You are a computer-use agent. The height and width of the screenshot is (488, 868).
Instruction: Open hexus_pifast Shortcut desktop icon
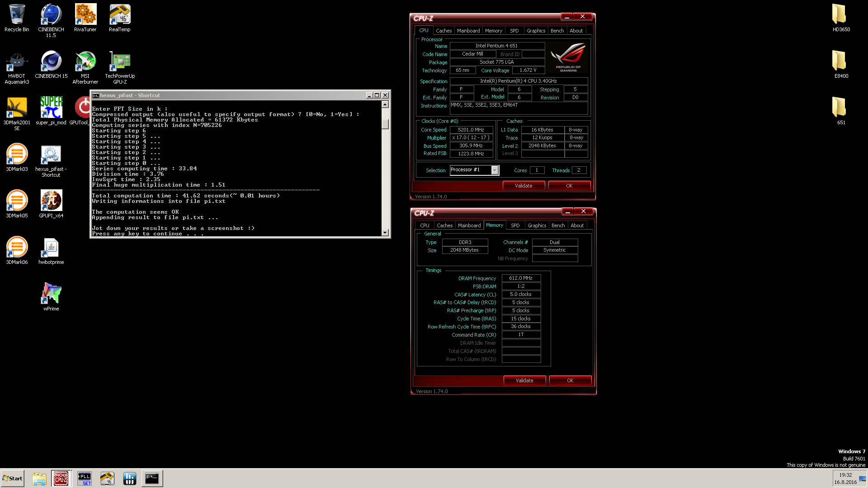[x=51, y=160]
